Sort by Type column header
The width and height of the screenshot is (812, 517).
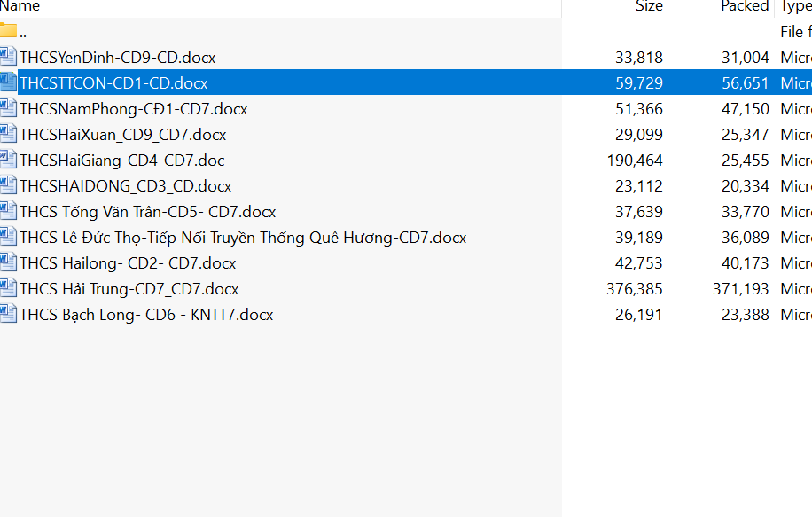point(795,6)
